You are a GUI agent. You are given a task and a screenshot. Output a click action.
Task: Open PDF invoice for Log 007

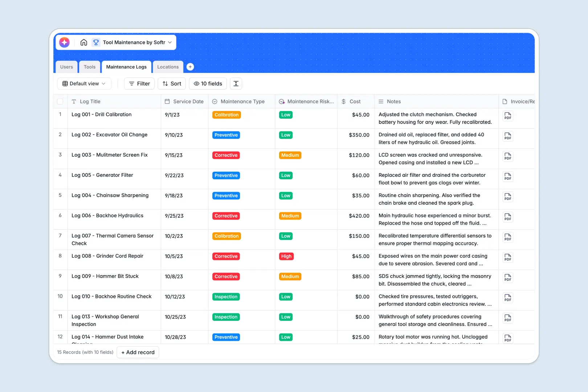tap(508, 237)
